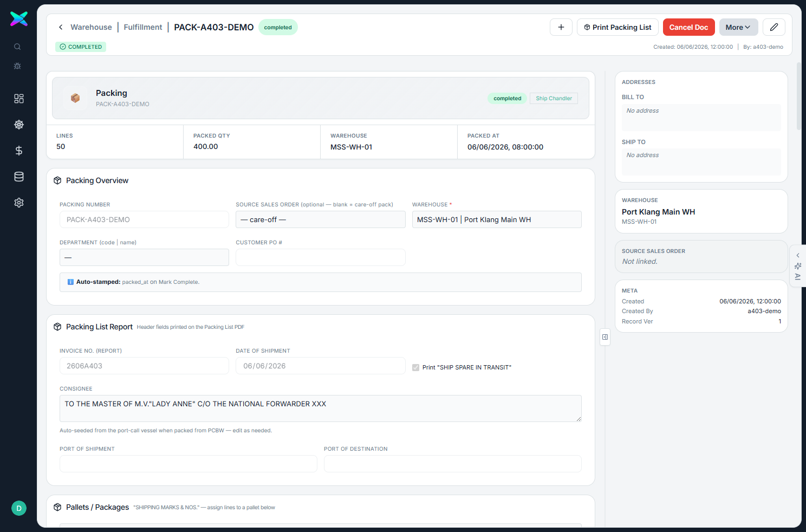Click the Port of Shipment field
806x532 pixels.
188,464
